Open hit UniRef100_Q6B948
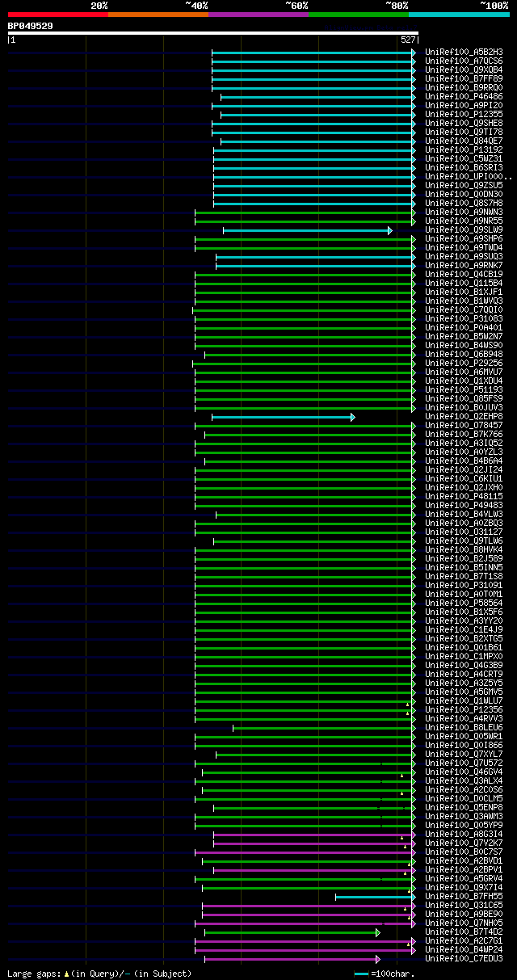This screenshot has width=517, height=980. pos(464,354)
